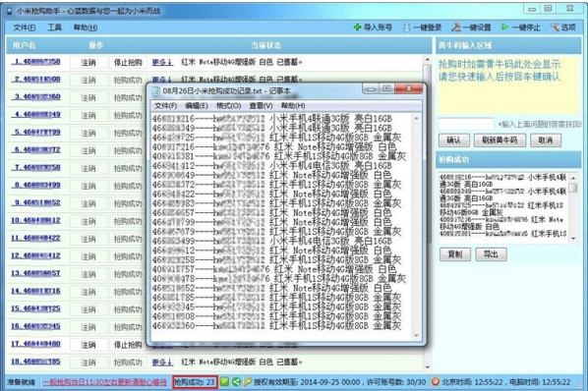The height and width of the screenshot is (391, 588).
Task: Click the 抢购成功 list scrollbar up arrow
Action: click(x=573, y=177)
